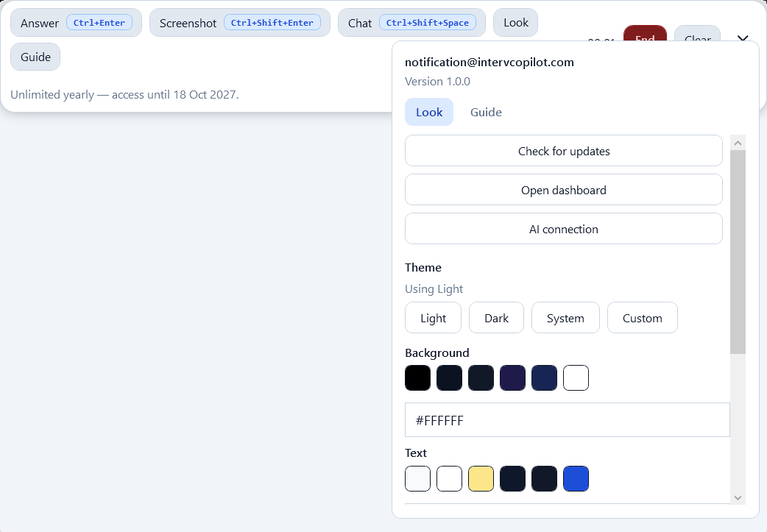Pick the yellow text color swatch
Viewport: 767px width, 532px height.
(481, 478)
